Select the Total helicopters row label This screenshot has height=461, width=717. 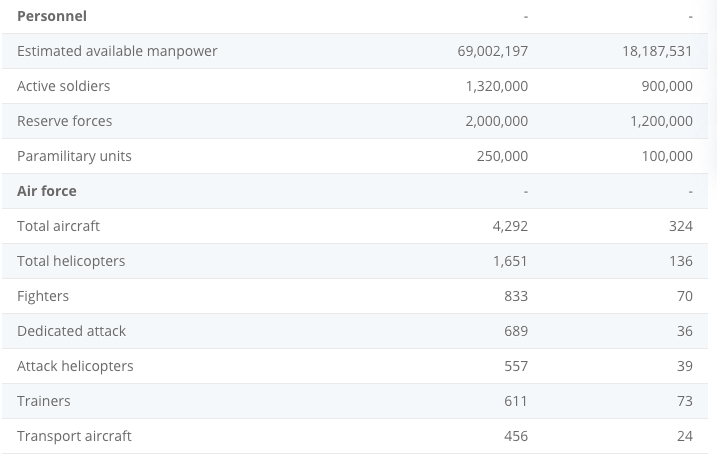[71, 261]
